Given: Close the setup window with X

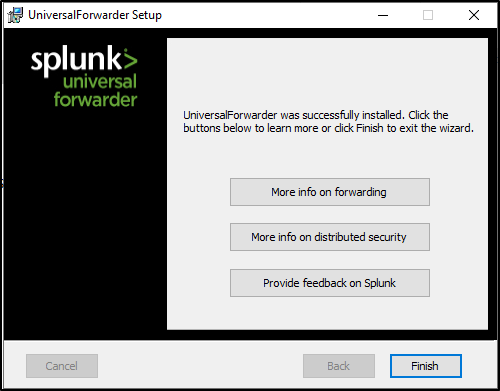Looking at the screenshot, I should tap(474, 15).
